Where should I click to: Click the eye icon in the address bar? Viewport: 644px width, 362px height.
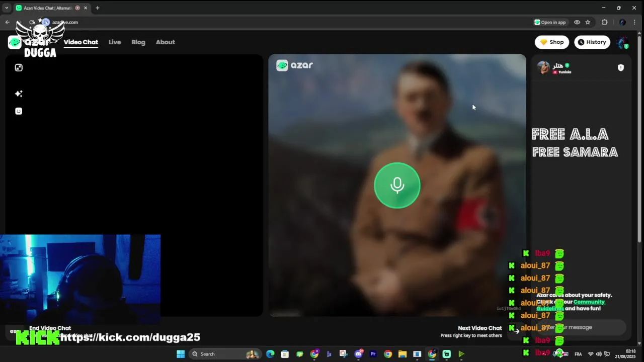(577, 22)
